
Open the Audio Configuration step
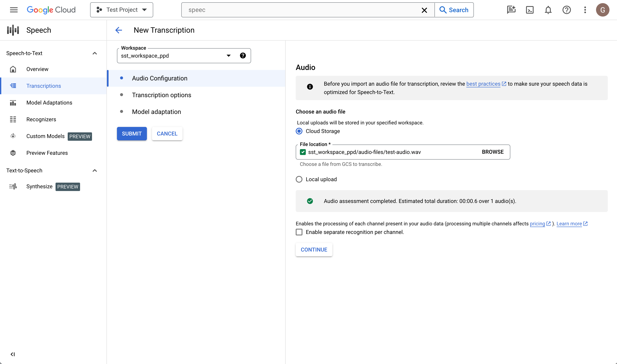point(159,78)
